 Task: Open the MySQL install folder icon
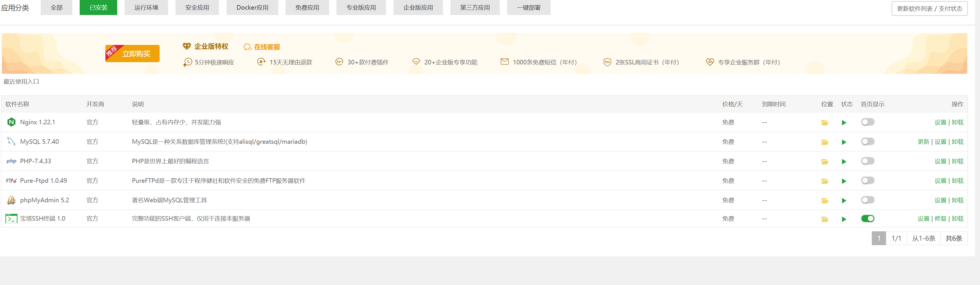(824, 142)
